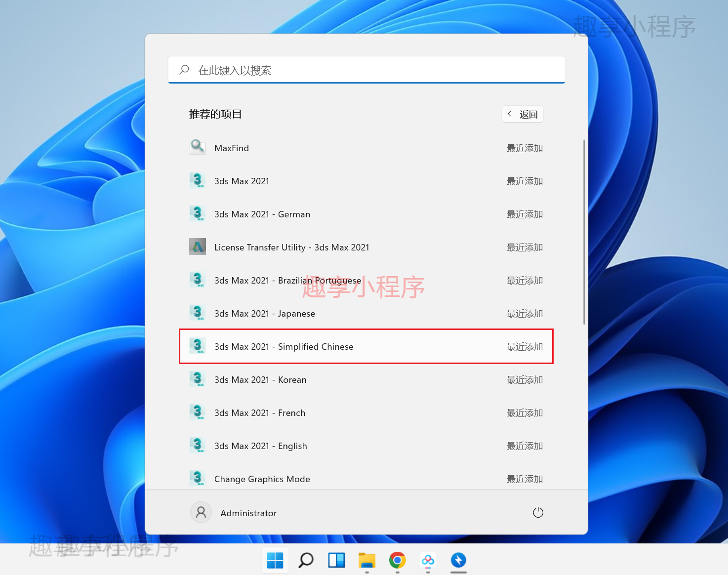Click 最近添加 label in Korean row
728x575 pixels.
525,379
